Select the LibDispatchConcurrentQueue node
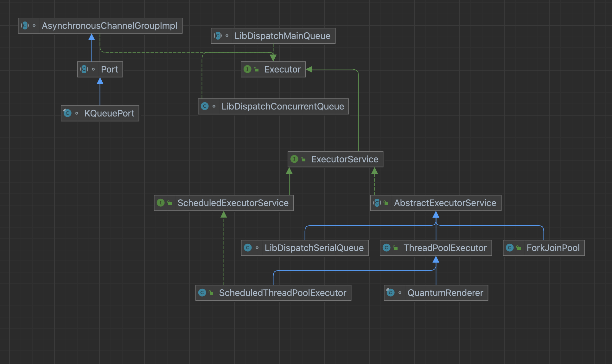This screenshot has height=364, width=612. (282, 106)
